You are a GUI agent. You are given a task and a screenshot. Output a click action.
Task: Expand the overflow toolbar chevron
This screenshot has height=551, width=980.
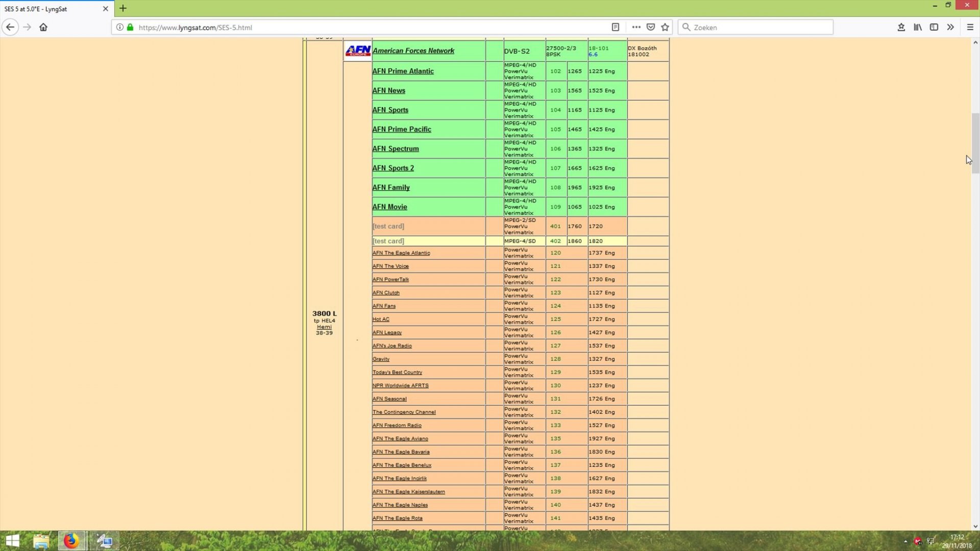coord(951,27)
